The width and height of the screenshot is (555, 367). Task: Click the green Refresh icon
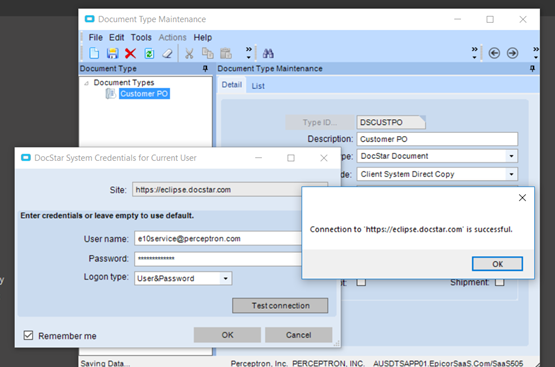click(149, 53)
